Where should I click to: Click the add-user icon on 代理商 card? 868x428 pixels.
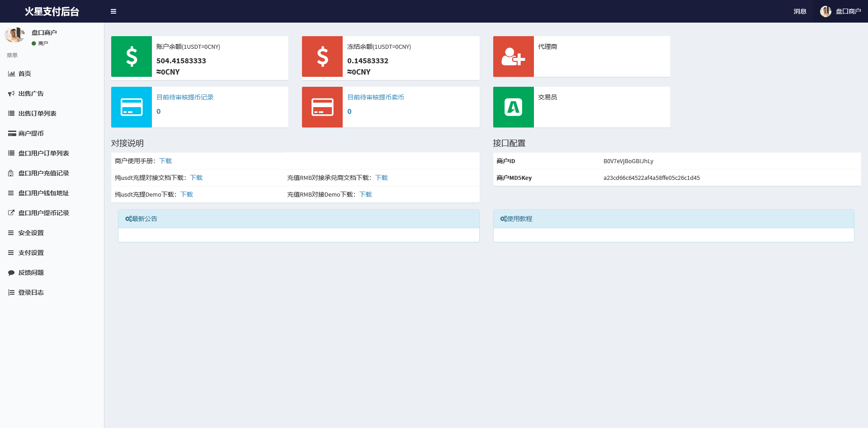coord(513,56)
